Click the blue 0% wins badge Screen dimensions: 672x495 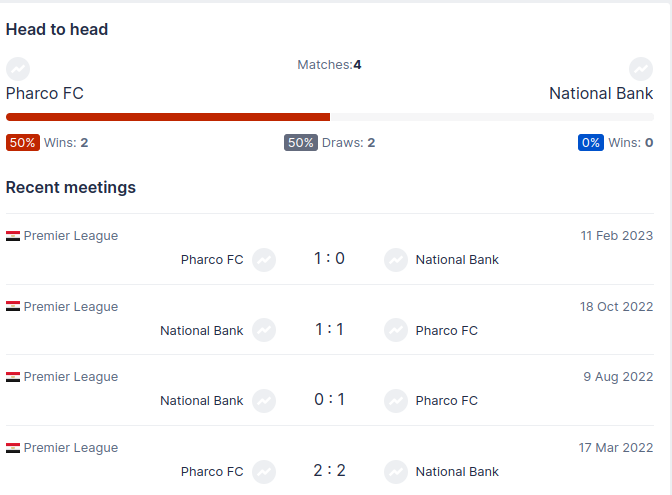(591, 143)
